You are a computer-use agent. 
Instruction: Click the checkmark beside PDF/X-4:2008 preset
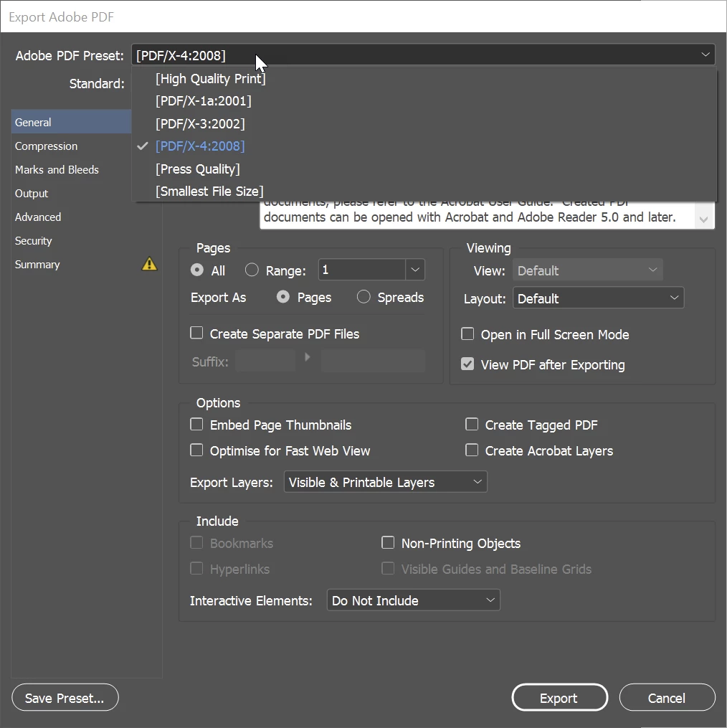143,146
